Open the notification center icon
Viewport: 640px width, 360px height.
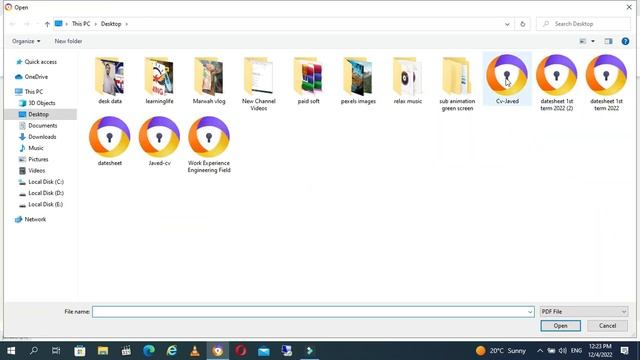click(x=624, y=351)
